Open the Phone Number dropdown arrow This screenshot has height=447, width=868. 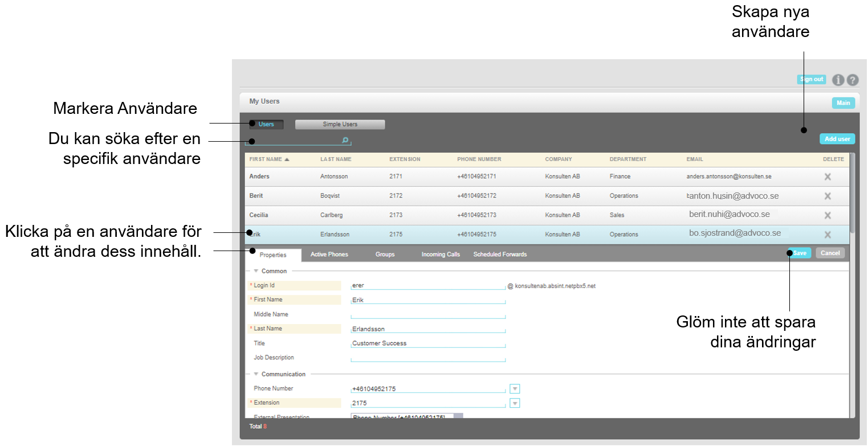[515, 389]
